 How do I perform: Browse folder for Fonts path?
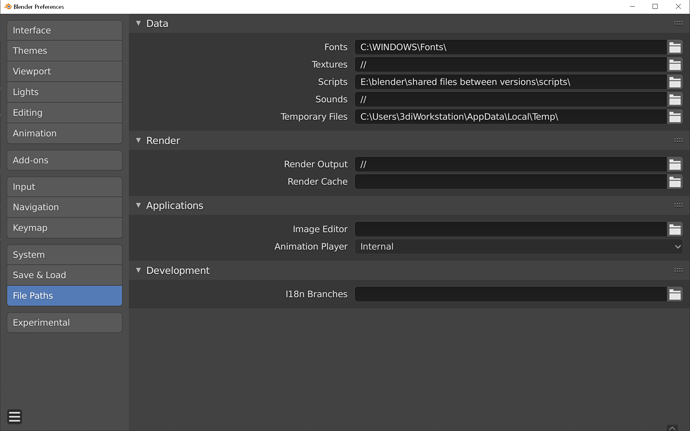(x=675, y=47)
